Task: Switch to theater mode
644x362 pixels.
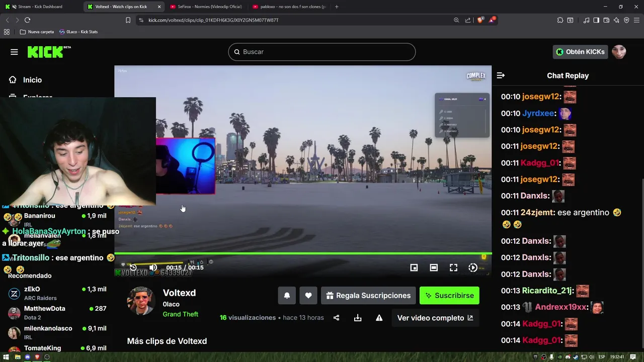Action: tap(434, 267)
